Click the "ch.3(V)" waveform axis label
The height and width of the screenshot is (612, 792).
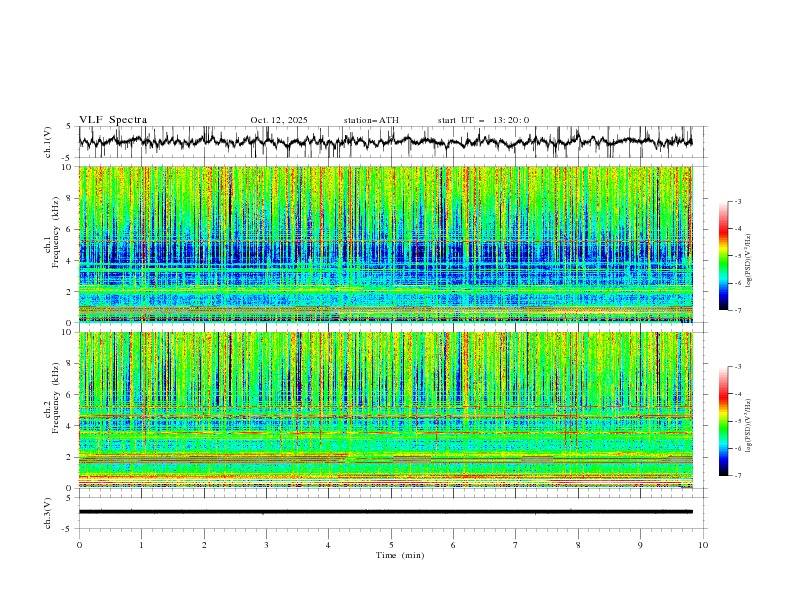tap(47, 513)
